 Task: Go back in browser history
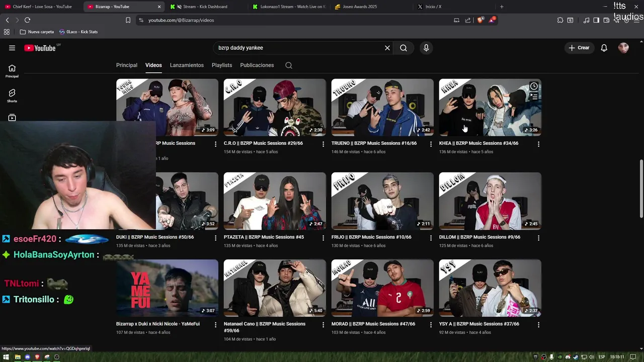[7, 20]
